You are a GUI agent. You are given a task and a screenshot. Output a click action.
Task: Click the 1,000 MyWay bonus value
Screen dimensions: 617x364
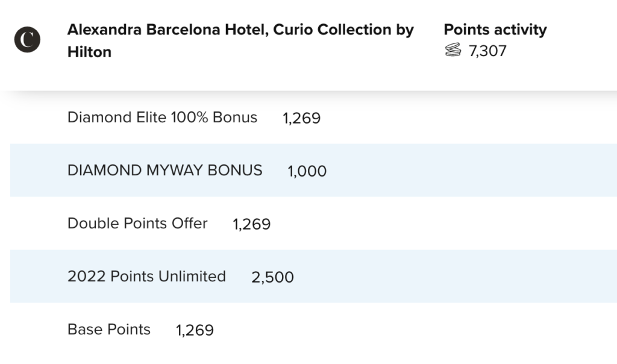307,171
